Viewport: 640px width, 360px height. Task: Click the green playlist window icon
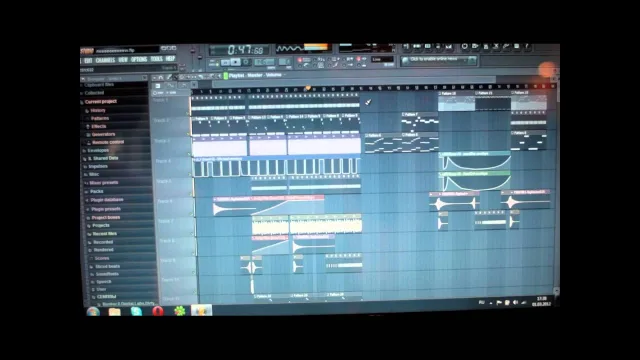click(225, 76)
